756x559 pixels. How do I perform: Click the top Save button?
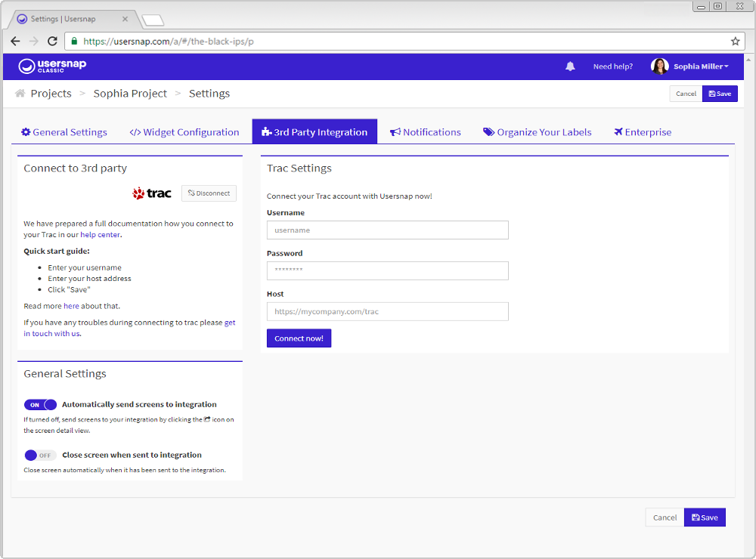point(720,94)
